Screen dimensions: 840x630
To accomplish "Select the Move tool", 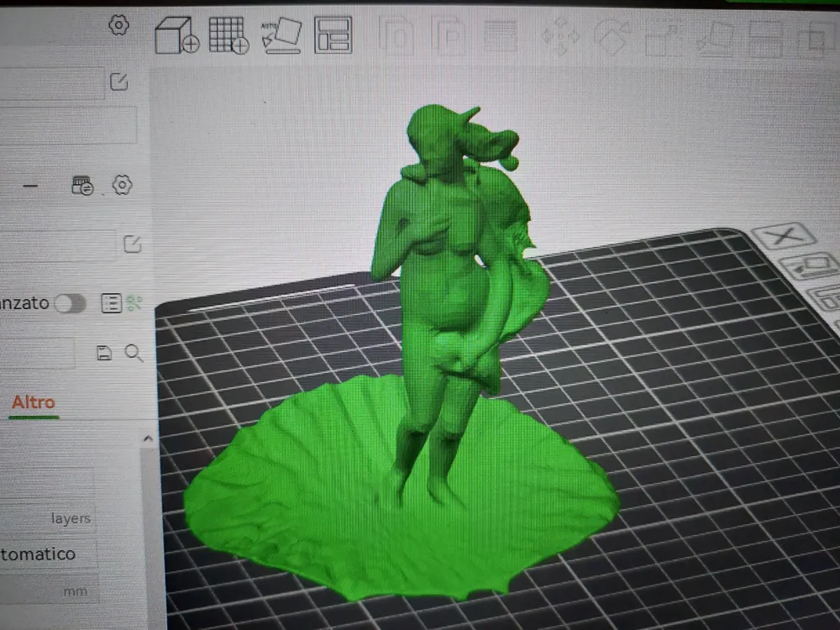I will click(x=561, y=36).
